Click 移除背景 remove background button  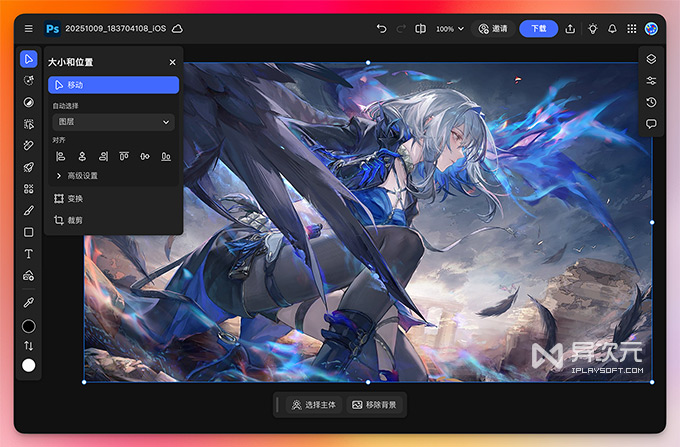[x=374, y=405]
